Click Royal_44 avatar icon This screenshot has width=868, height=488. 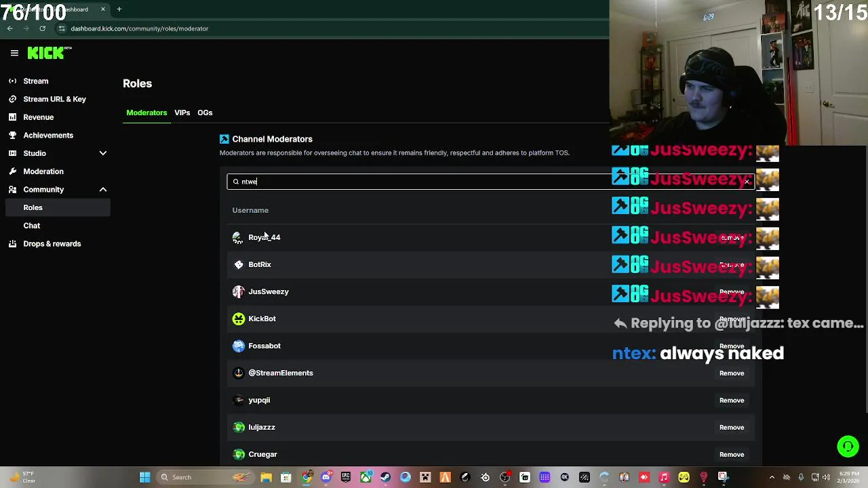238,237
